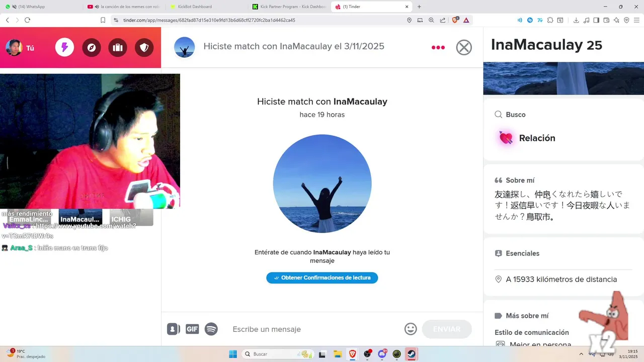Open the Brave Shields lion icon

[455, 20]
